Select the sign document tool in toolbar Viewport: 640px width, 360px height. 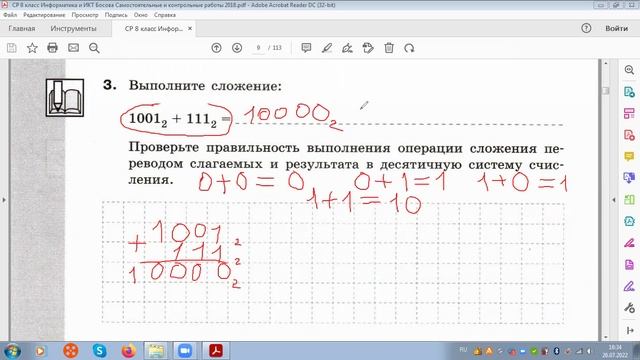(347, 48)
